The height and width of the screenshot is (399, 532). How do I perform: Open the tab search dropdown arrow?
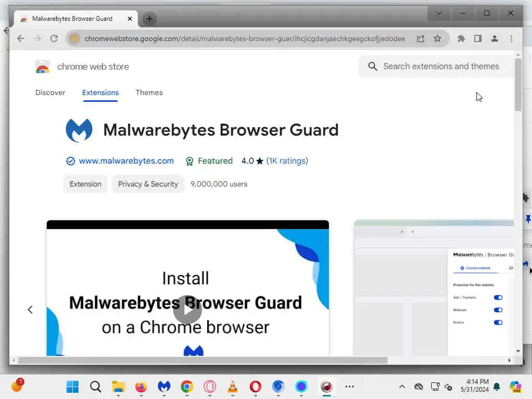click(438, 13)
